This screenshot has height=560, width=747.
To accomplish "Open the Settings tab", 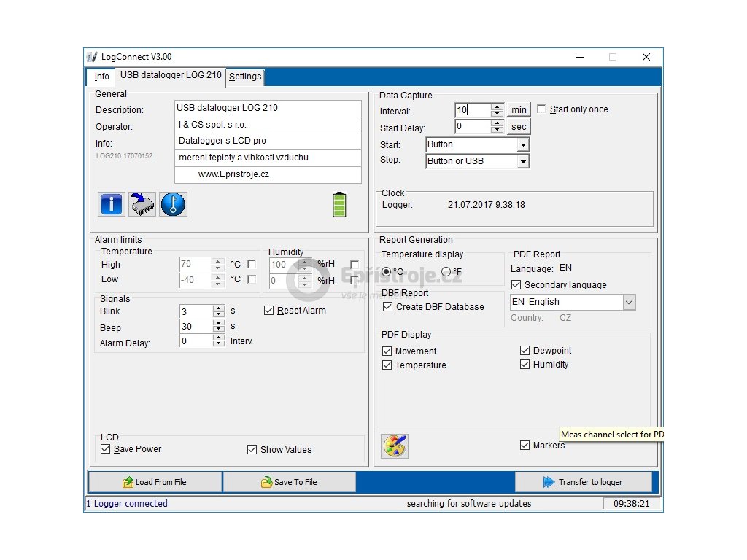I will (x=245, y=77).
